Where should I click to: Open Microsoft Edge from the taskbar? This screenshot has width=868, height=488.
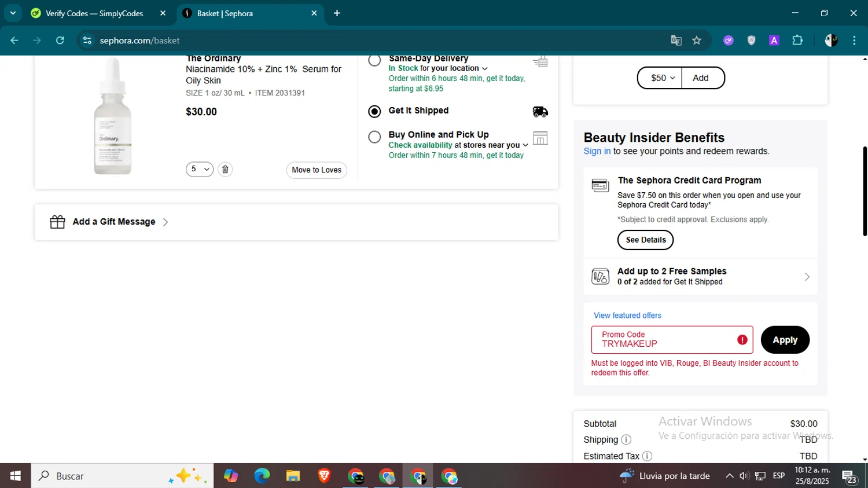click(262, 476)
